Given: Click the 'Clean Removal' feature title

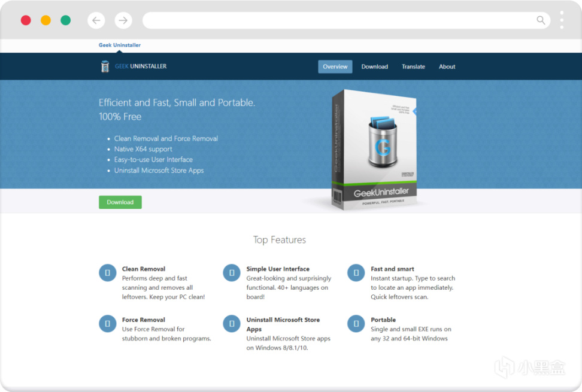Looking at the screenshot, I should coord(144,269).
